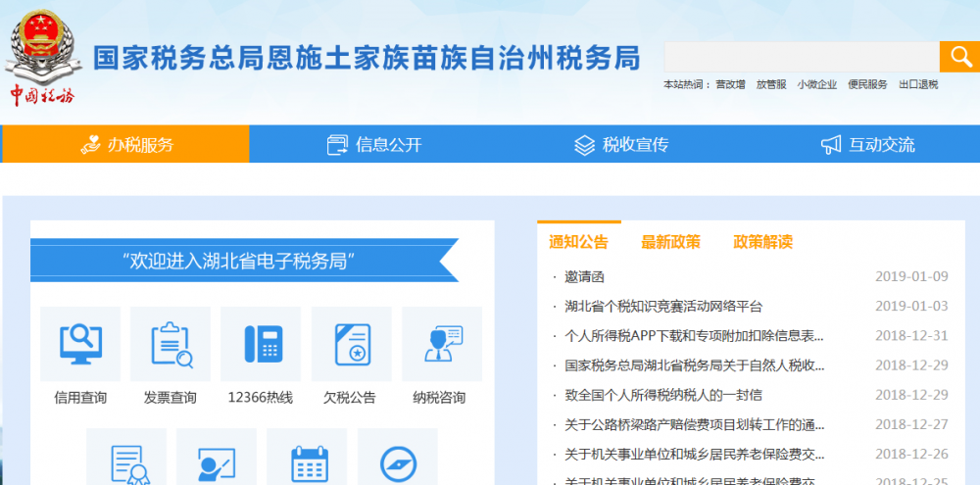This screenshot has height=485, width=980.
Task: Open 欠税公告 tax arrears notice icon
Action: coord(351,345)
